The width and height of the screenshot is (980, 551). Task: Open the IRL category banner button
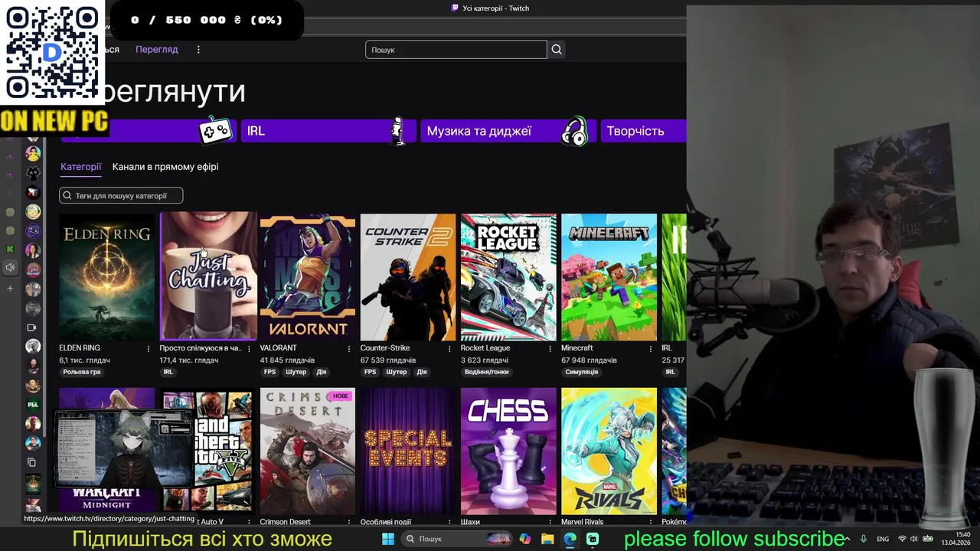tap(328, 131)
